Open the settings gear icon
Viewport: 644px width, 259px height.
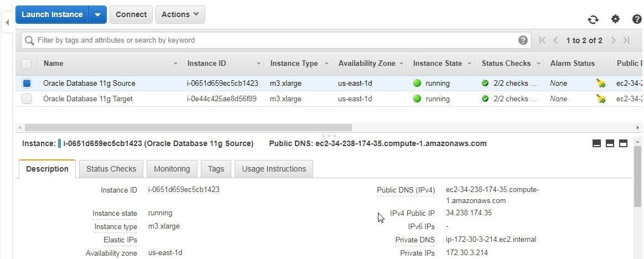point(615,19)
